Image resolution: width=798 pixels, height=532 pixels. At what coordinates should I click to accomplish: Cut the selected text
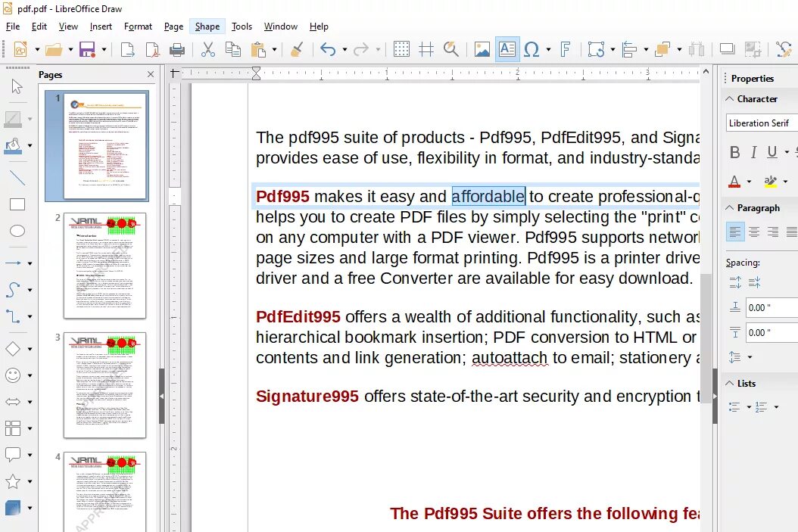[x=207, y=49]
